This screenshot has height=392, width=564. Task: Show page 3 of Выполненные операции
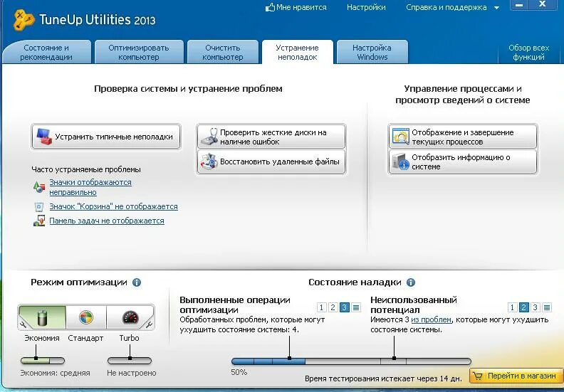click(344, 307)
